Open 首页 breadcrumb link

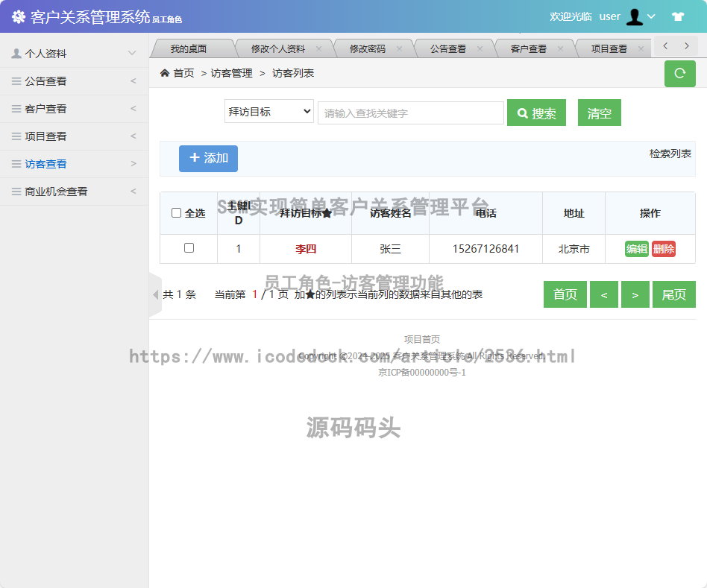184,73
